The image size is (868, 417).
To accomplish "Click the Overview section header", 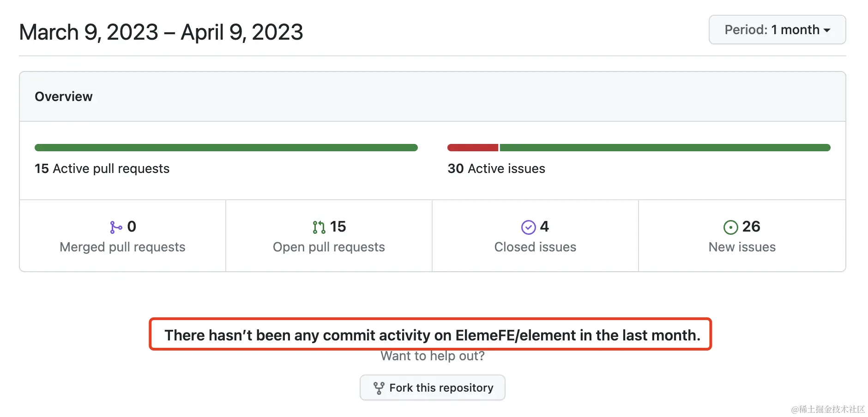I will [x=64, y=97].
